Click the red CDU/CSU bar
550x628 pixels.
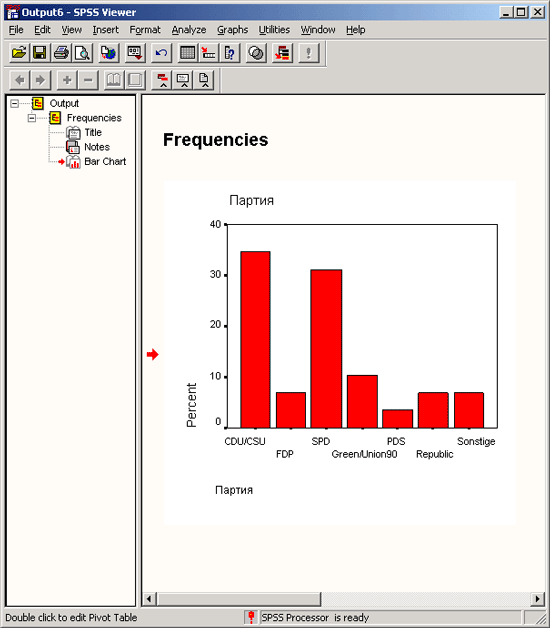(x=255, y=340)
